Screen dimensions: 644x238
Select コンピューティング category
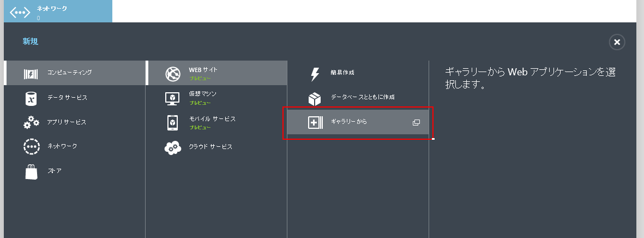tap(75, 73)
